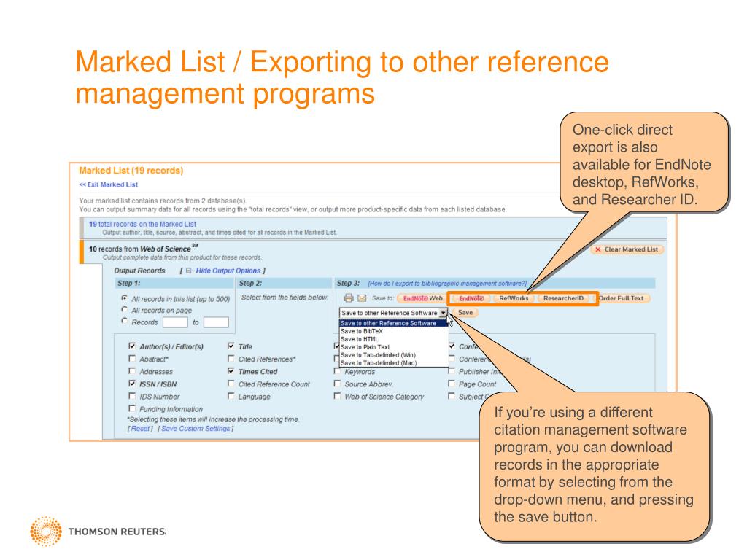Open 'How do I export to bibliographic management software?' link
Viewport: 747px width, 560px height.
pos(447,284)
